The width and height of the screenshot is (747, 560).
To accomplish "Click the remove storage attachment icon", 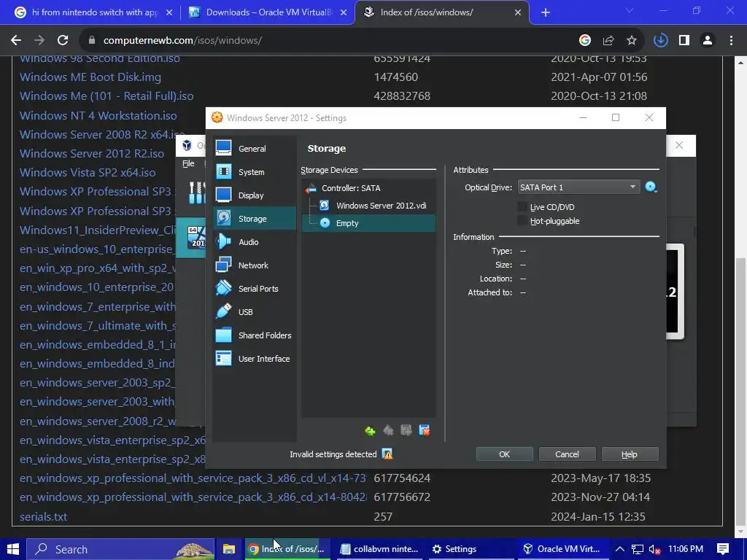I will pos(424,431).
